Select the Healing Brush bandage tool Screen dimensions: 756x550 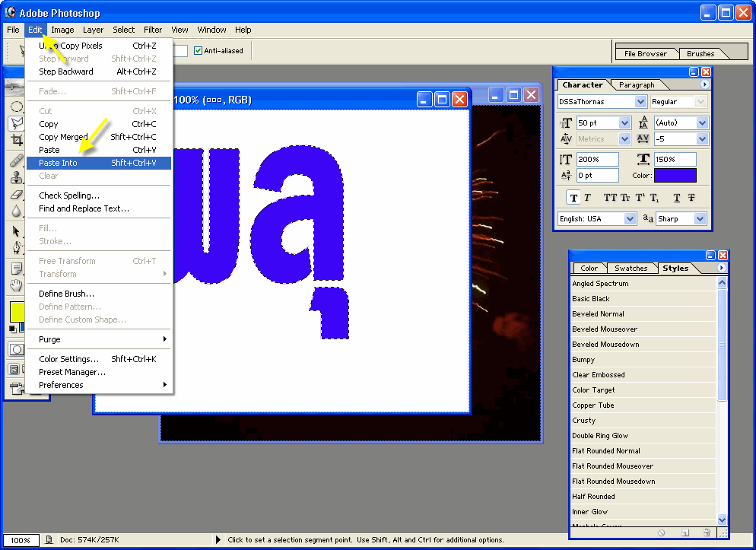tap(17, 160)
